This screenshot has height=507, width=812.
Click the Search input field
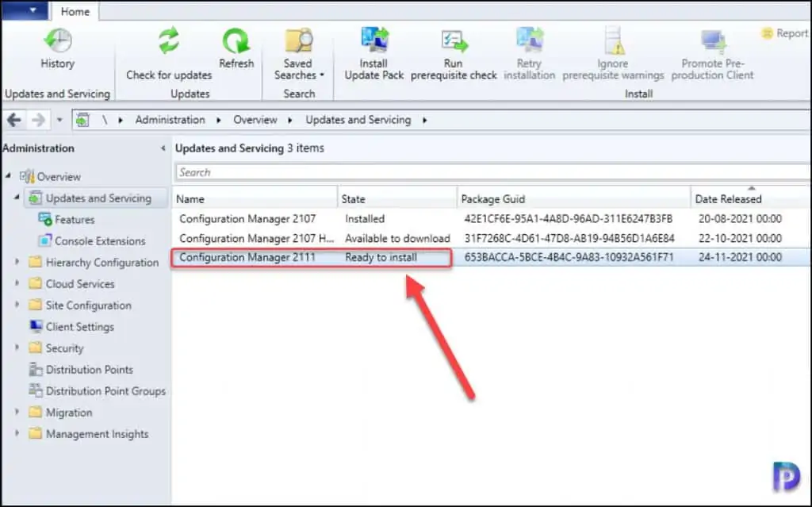coord(492,172)
